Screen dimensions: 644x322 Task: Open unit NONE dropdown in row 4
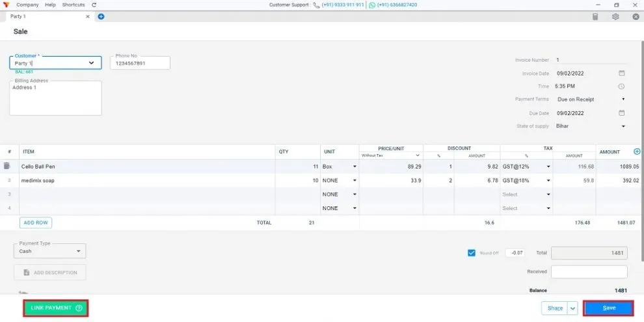tap(355, 209)
